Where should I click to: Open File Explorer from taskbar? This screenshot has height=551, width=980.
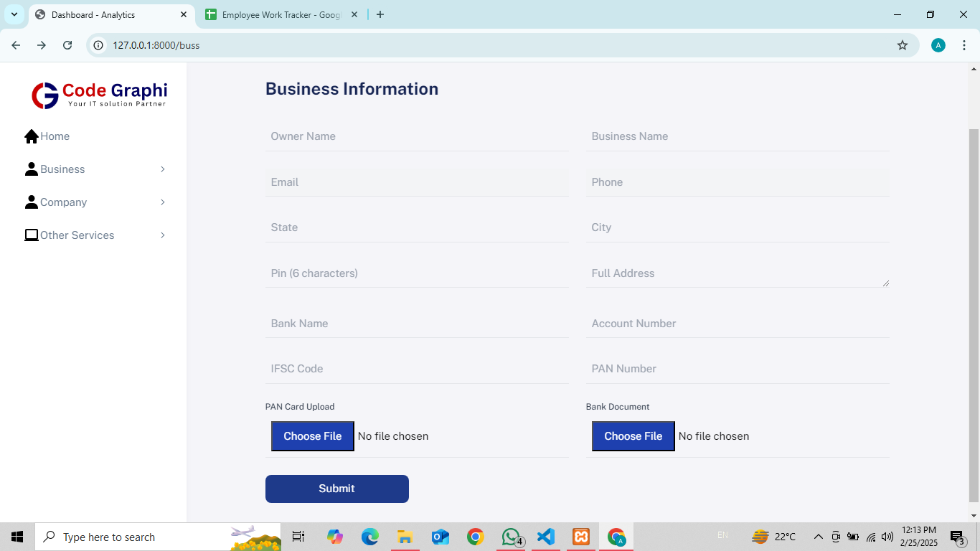click(405, 537)
